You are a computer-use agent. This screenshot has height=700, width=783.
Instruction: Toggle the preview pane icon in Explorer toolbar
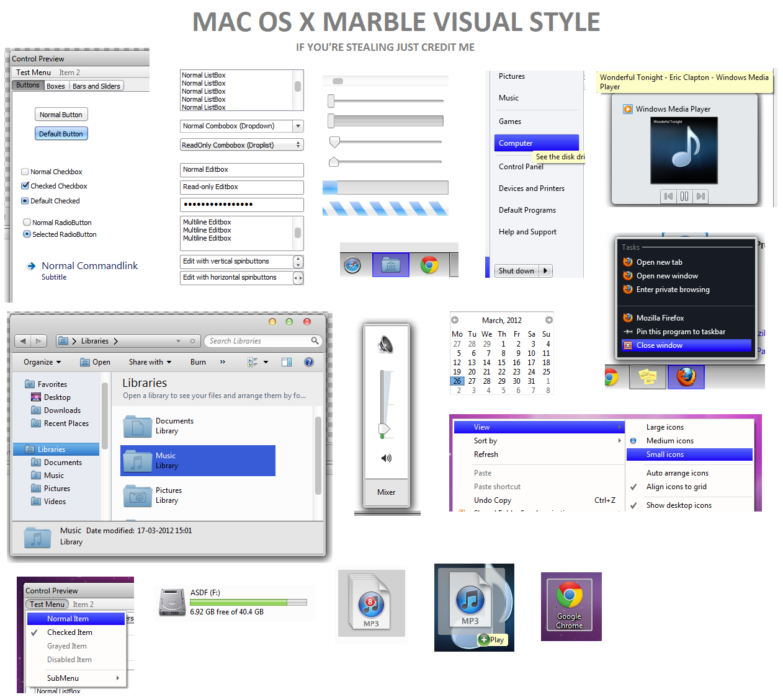click(x=287, y=362)
